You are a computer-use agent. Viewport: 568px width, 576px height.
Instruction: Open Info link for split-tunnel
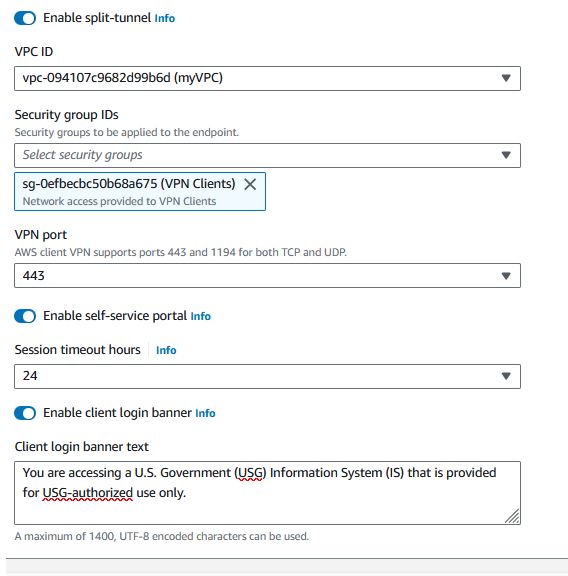[x=165, y=18]
